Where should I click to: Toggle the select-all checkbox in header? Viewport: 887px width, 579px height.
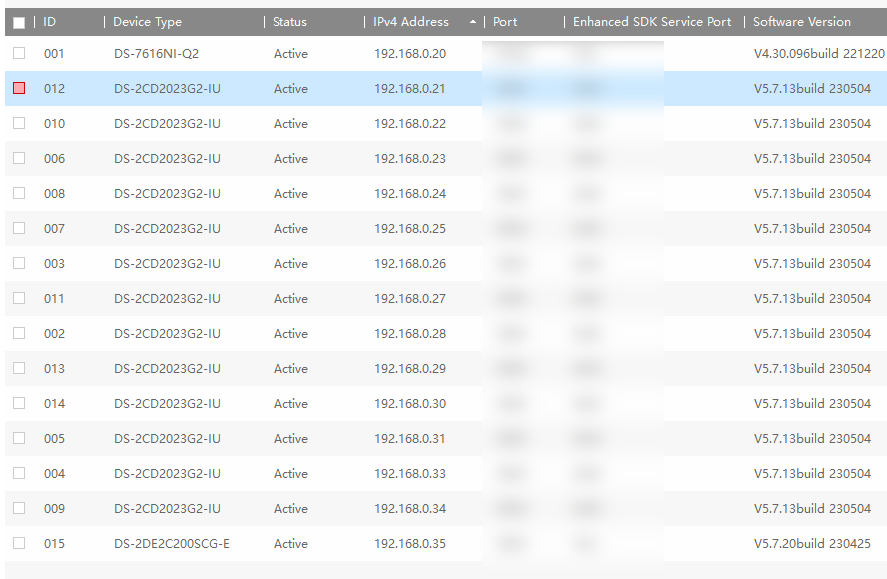coord(19,22)
